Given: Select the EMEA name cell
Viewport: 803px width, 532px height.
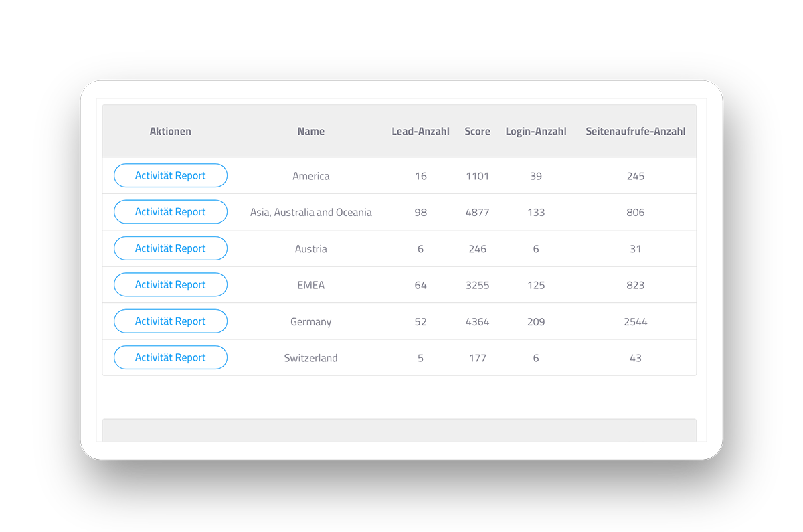Looking at the screenshot, I should 311,285.
